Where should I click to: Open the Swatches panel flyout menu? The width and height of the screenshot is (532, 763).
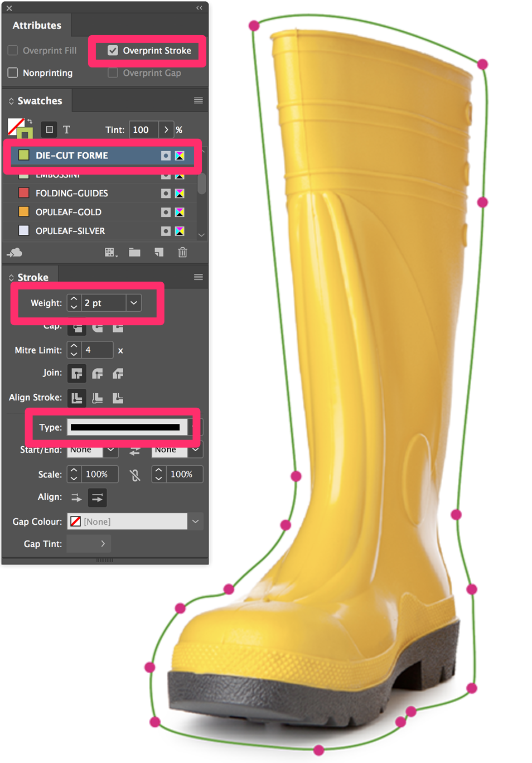198,101
